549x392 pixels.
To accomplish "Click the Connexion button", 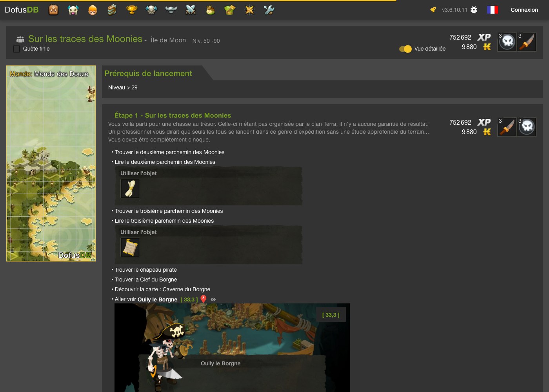I will click(x=524, y=10).
